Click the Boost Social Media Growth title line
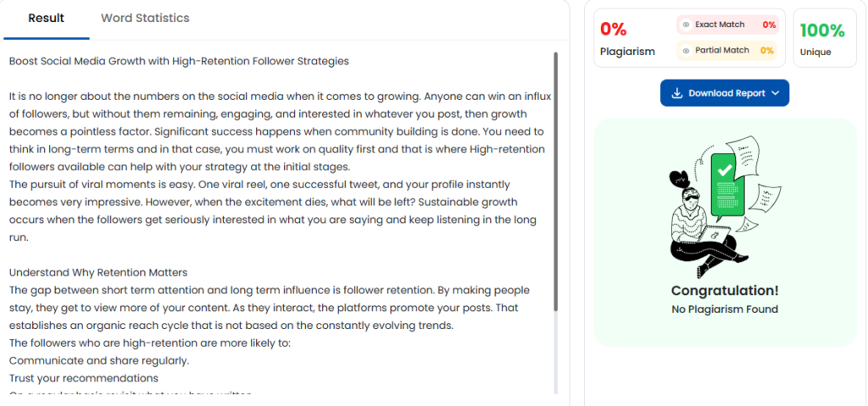The height and width of the screenshot is (406, 868). click(x=179, y=61)
